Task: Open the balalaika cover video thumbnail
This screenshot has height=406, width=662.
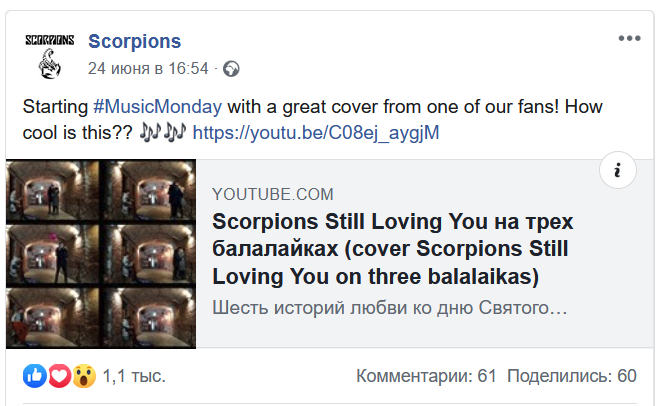Action: (101, 254)
